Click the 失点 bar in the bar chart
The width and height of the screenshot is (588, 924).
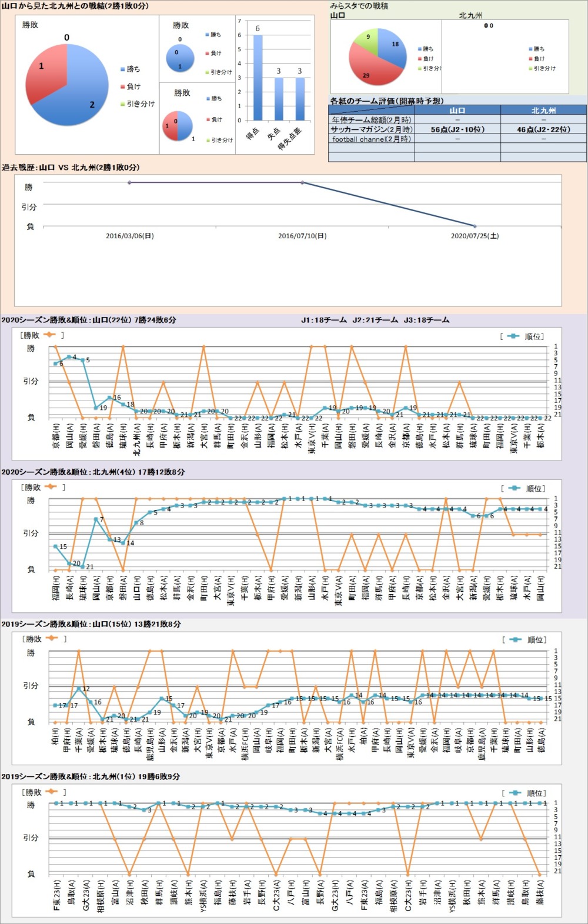(x=279, y=99)
